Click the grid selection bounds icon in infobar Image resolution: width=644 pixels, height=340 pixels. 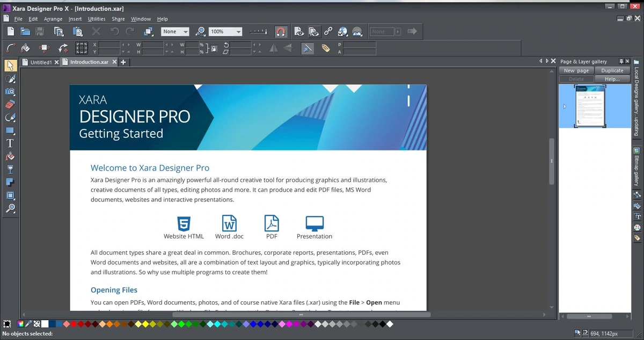tap(82, 48)
